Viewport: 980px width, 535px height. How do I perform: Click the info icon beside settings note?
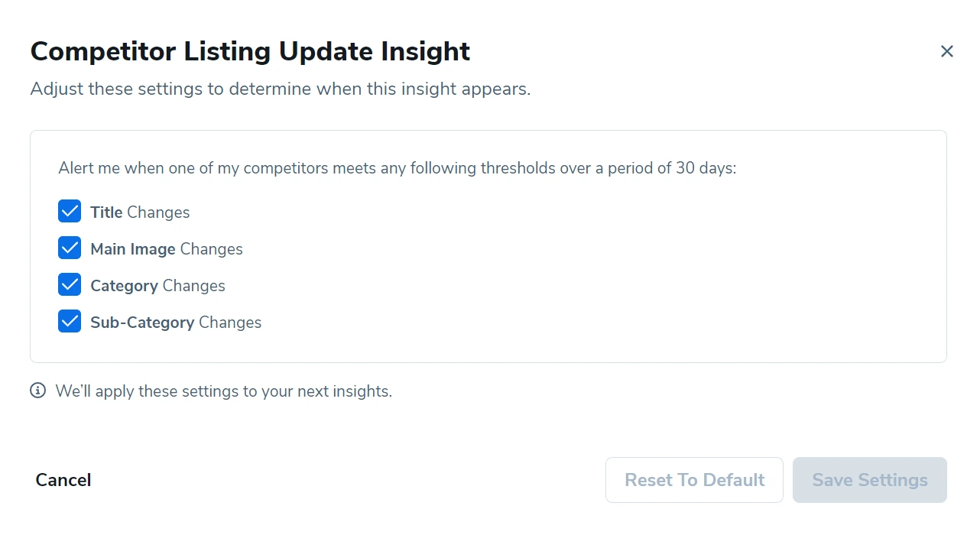click(x=37, y=391)
